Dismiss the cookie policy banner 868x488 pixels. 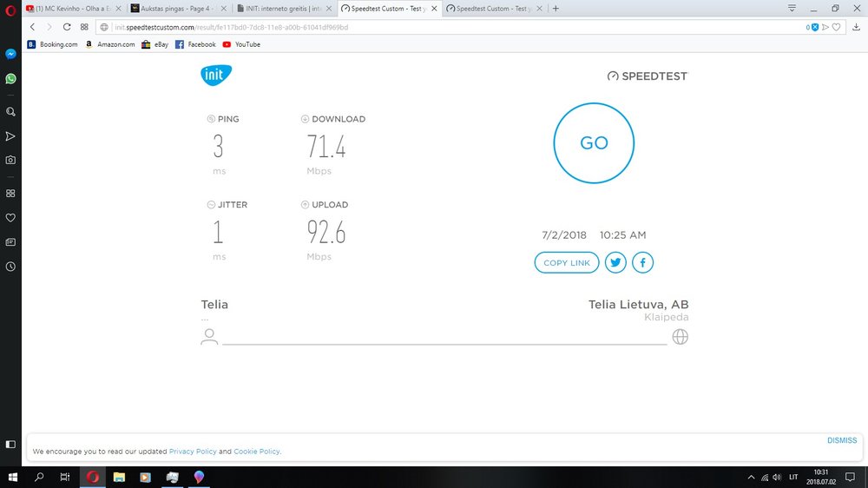click(842, 440)
